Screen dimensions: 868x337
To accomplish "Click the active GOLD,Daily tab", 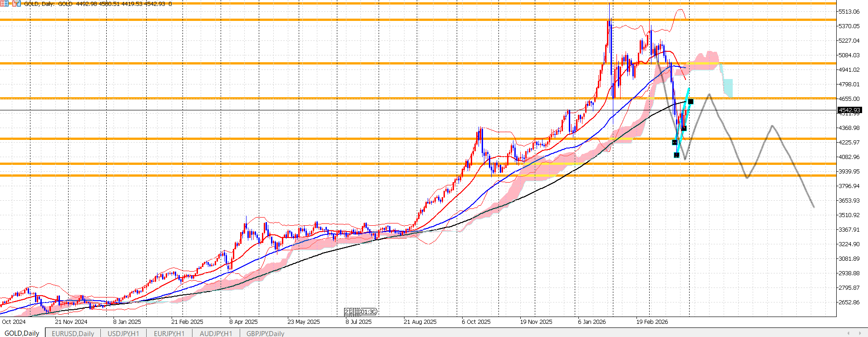I will coord(22,333).
